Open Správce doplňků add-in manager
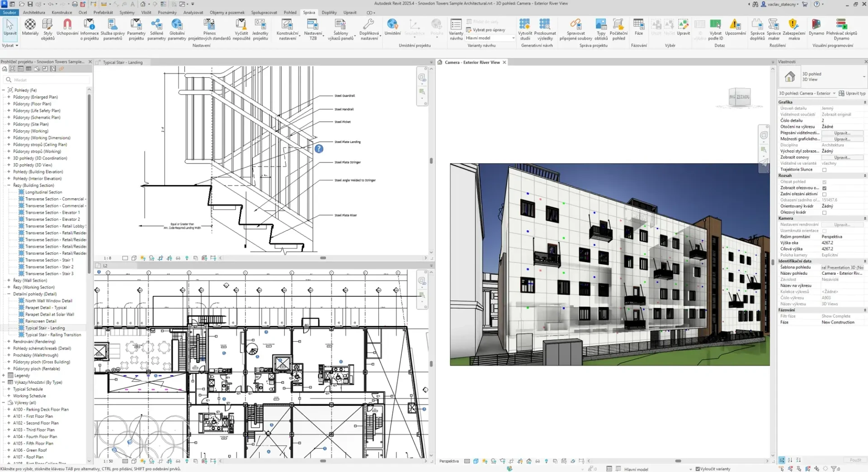The width and height of the screenshot is (868, 472). tap(757, 29)
